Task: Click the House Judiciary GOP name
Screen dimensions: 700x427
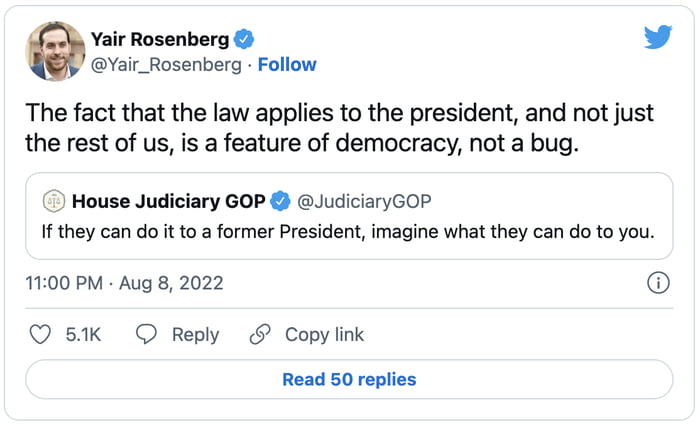Action: [169, 202]
